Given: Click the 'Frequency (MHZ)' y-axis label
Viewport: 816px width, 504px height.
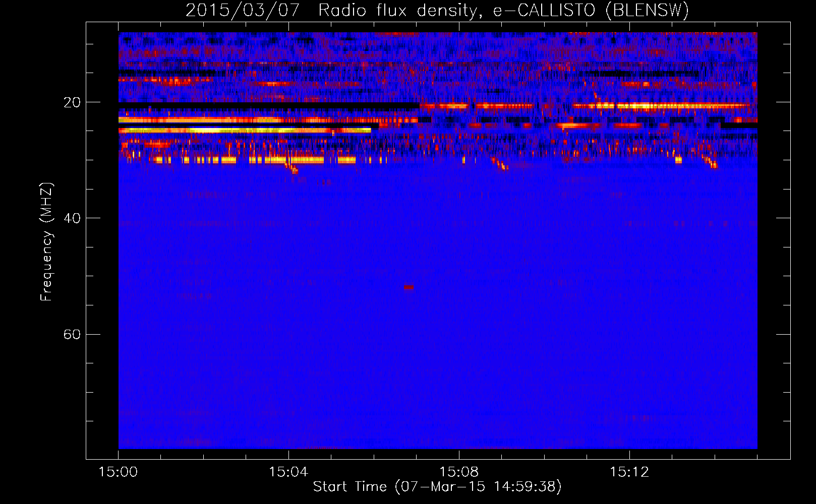Looking at the screenshot, I should [46, 241].
